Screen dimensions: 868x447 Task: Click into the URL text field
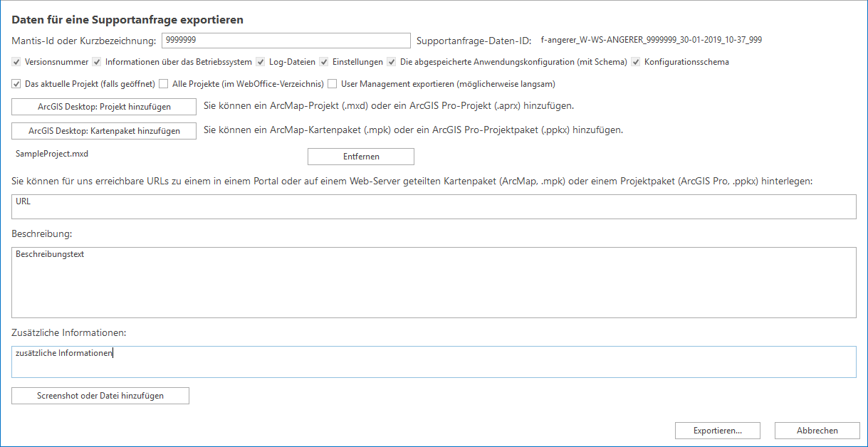pyautogui.click(x=434, y=206)
